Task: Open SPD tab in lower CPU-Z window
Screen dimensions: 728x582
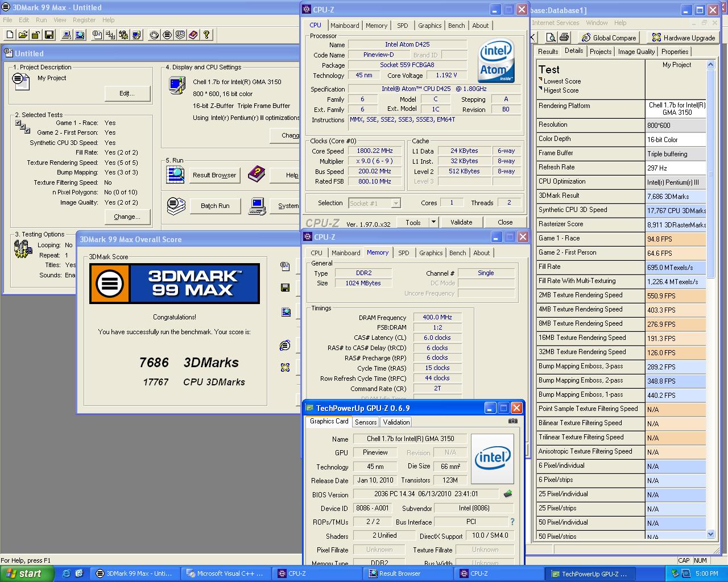Action: coord(404,253)
